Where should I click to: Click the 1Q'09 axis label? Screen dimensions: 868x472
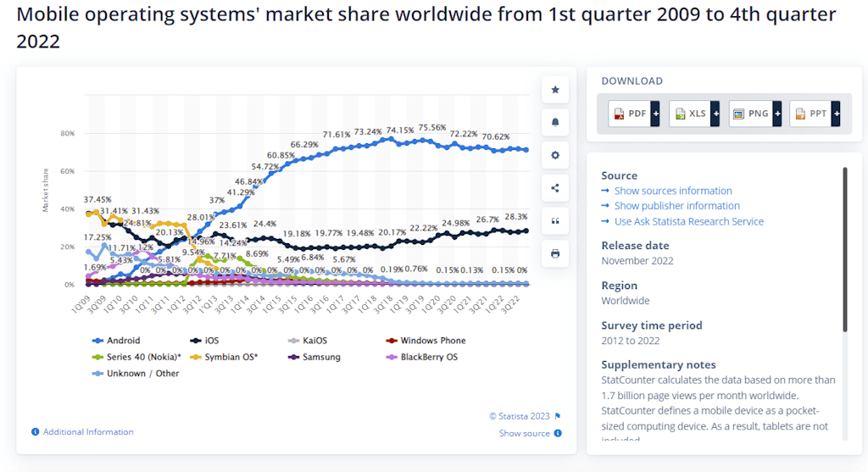click(81, 304)
